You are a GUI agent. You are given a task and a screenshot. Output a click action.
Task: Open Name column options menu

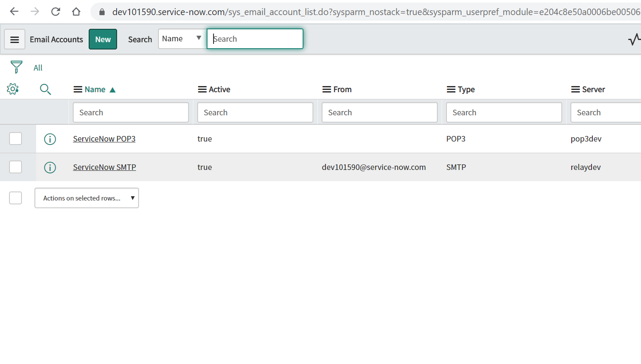click(x=78, y=89)
